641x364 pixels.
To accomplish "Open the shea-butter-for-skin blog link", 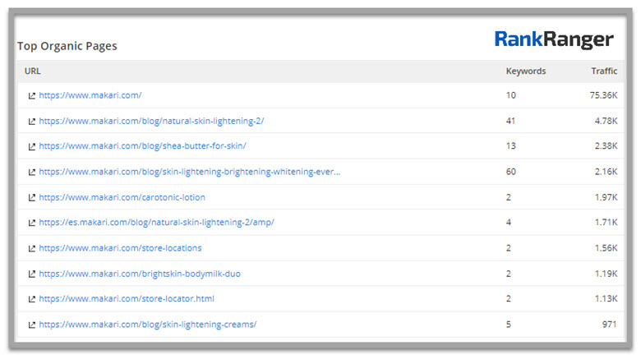I will [142, 145].
